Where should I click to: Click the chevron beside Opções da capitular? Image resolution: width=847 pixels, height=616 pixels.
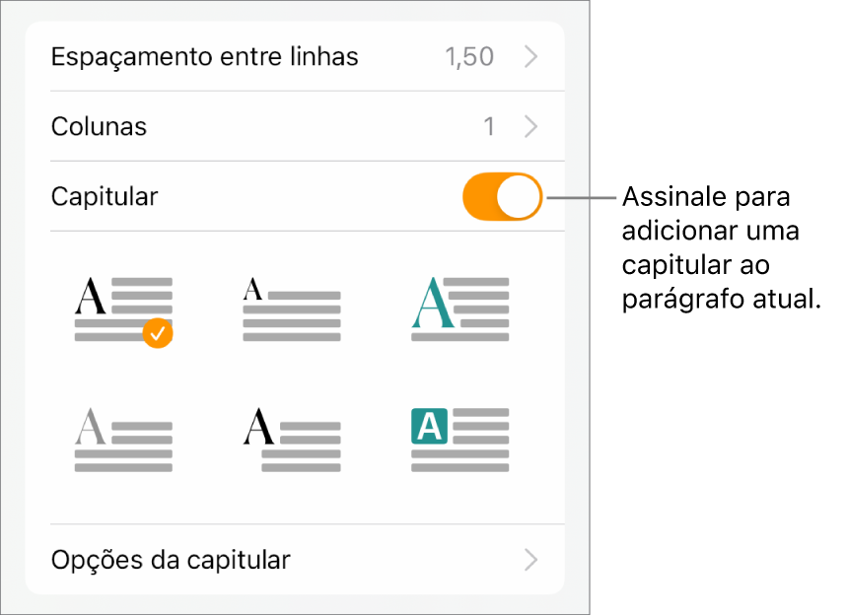pos(531,561)
